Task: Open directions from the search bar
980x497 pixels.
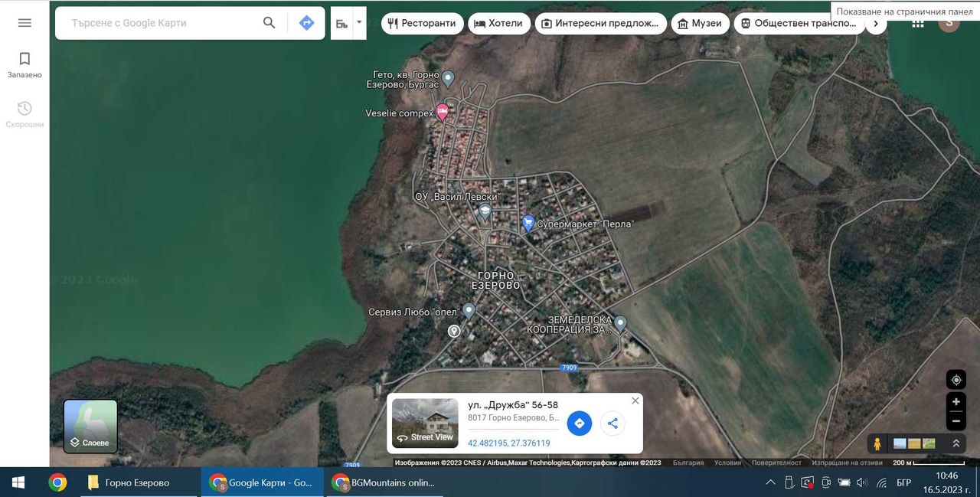Action: [x=306, y=23]
